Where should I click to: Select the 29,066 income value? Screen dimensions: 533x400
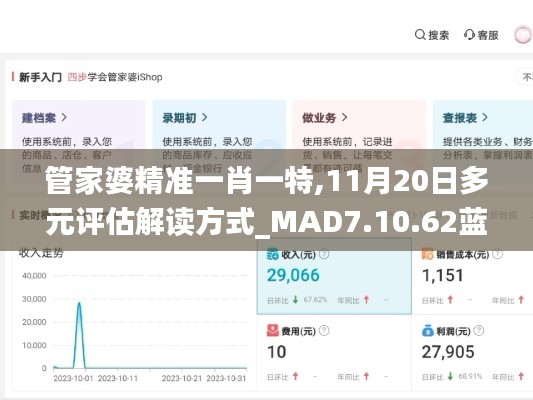tap(293, 275)
